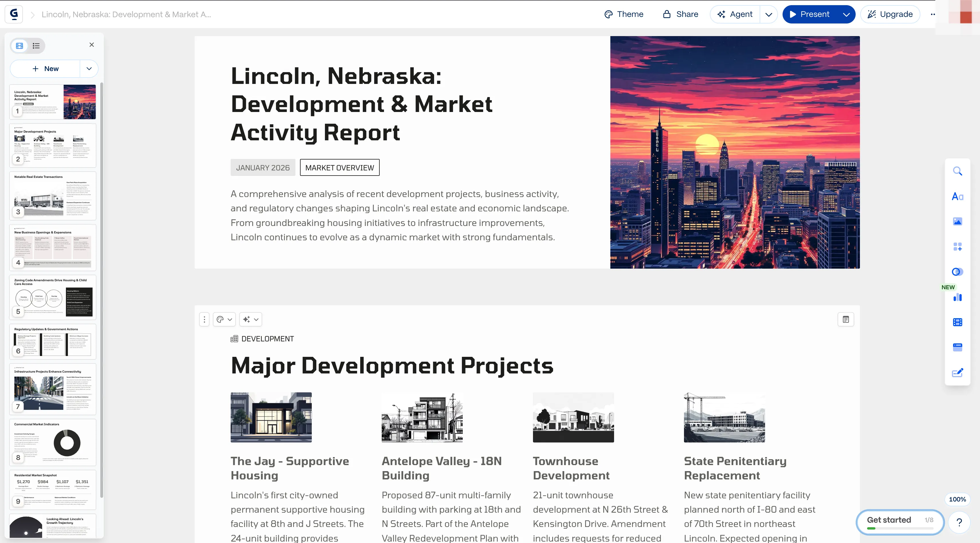The image size is (980, 543).
Task: Click the Share button
Action: point(680,14)
